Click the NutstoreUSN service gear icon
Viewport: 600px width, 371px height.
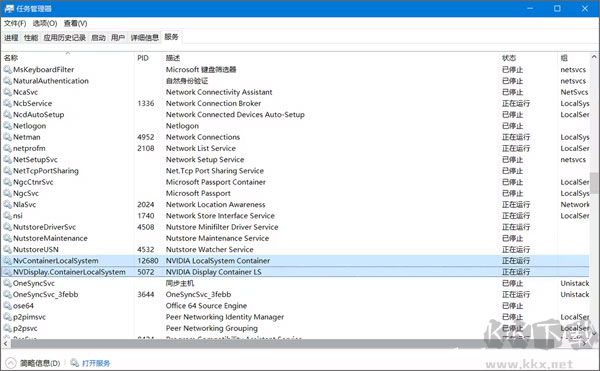tap(7, 249)
